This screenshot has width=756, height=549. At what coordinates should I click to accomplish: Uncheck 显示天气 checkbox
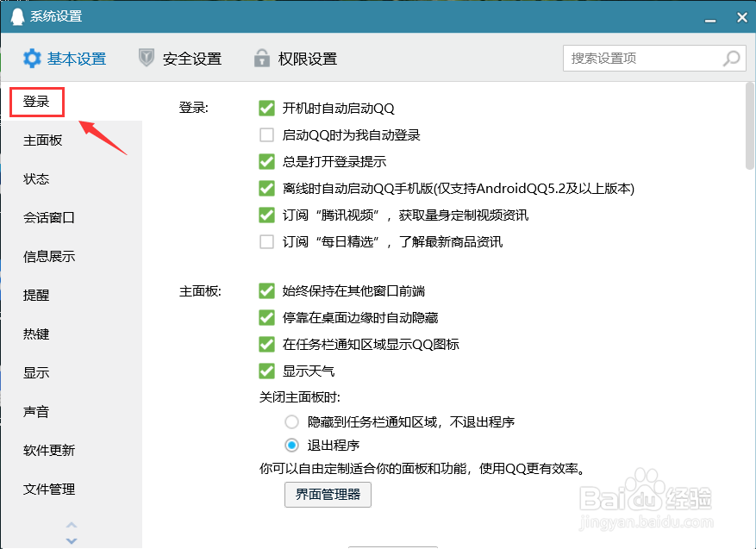(266, 371)
